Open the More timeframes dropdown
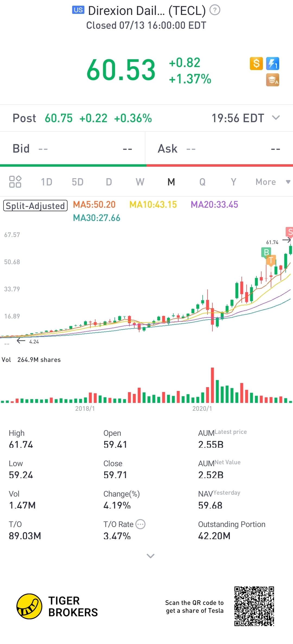This screenshot has height=644, width=293. coord(273,182)
